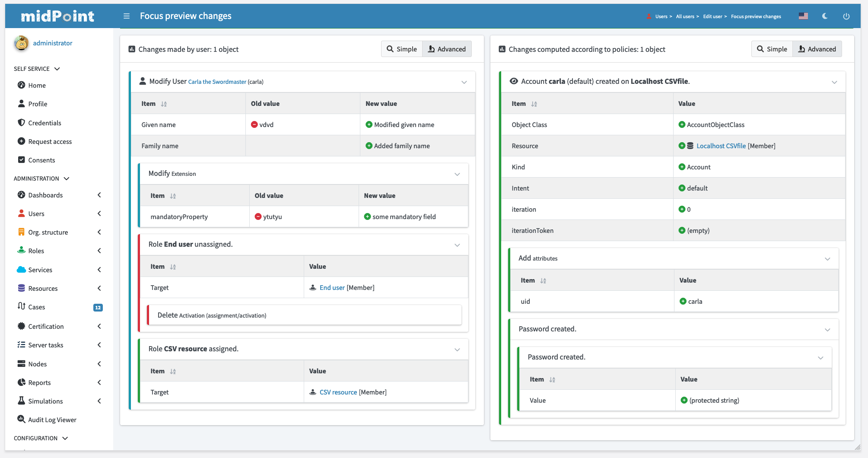Open the Localhost CSVfile resource link

[x=721, y=146]
